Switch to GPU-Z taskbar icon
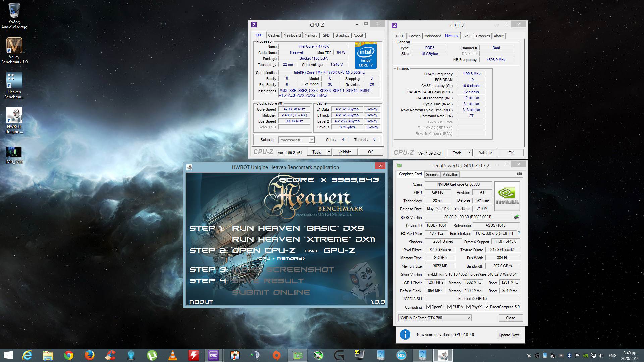The width and height of the screenshot is (644, 362). coord(297,355)
